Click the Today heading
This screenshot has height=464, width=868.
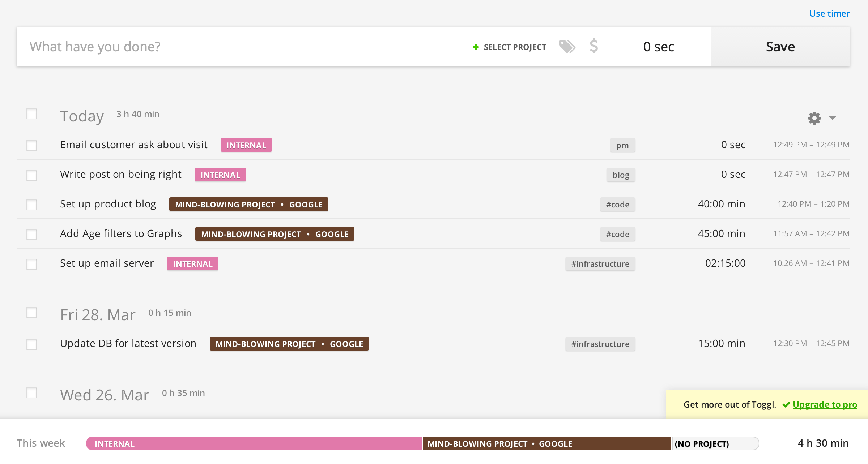coord(82,116)
